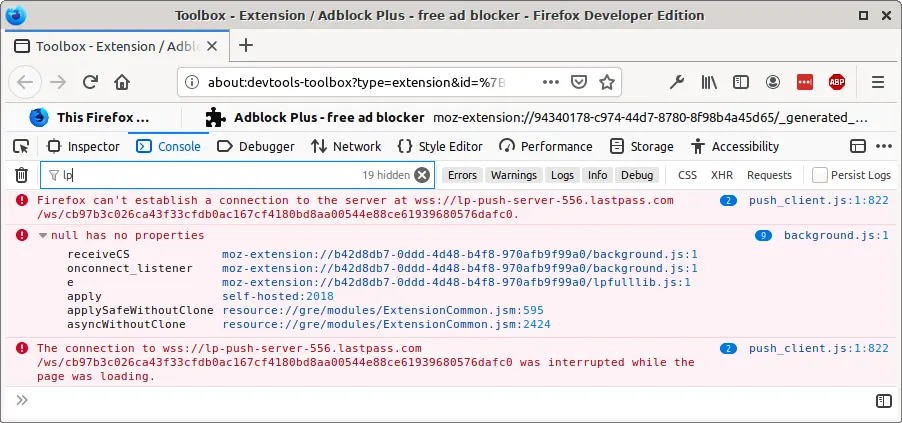Viewport: 902px width, 423px height.
Task: Open self-hosted:2018 stack link
Action: 278,296
